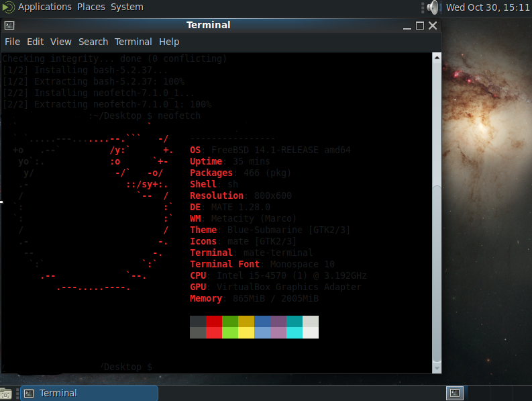532x401 pixels.
Task: Click the 'Icons' label text
Action: click(x=203, y=241)
